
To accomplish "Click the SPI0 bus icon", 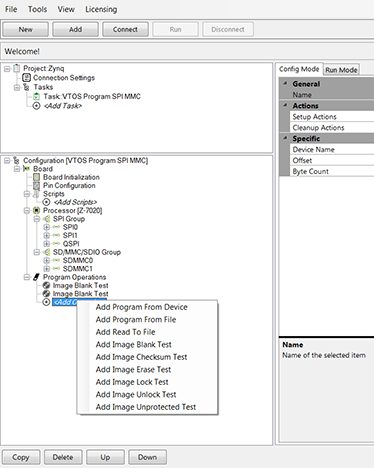I will pyautogui.click(x=56, y=227).
